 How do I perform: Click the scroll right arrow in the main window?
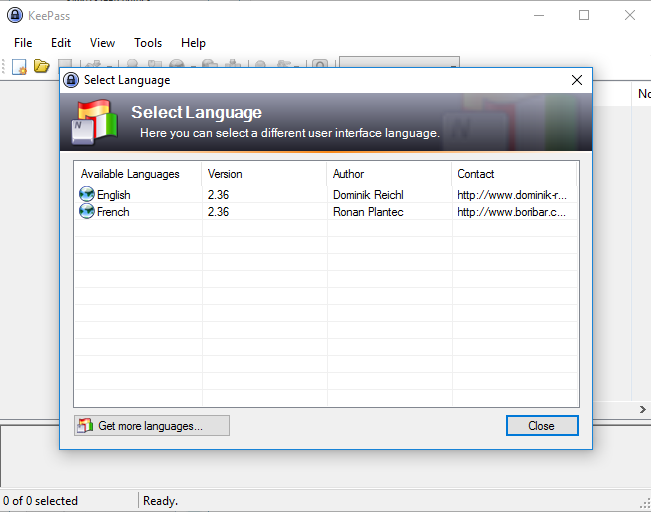[643, 409]
